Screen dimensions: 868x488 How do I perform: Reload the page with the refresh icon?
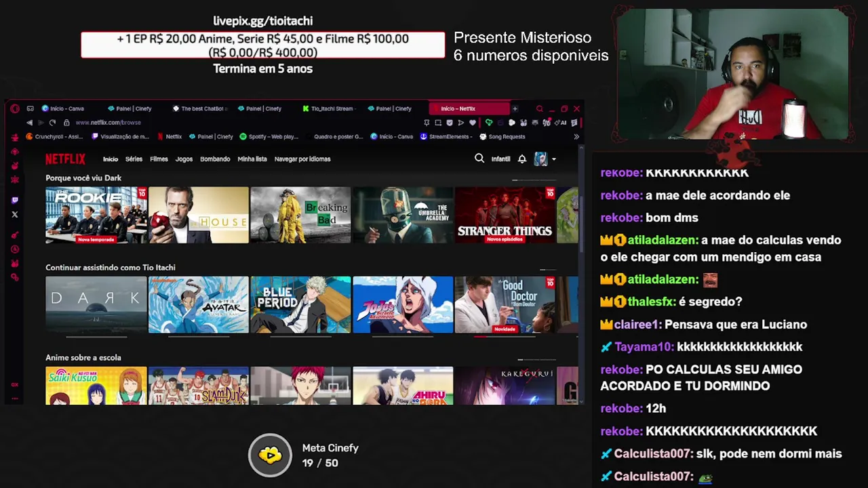click(x=52, y=123)
